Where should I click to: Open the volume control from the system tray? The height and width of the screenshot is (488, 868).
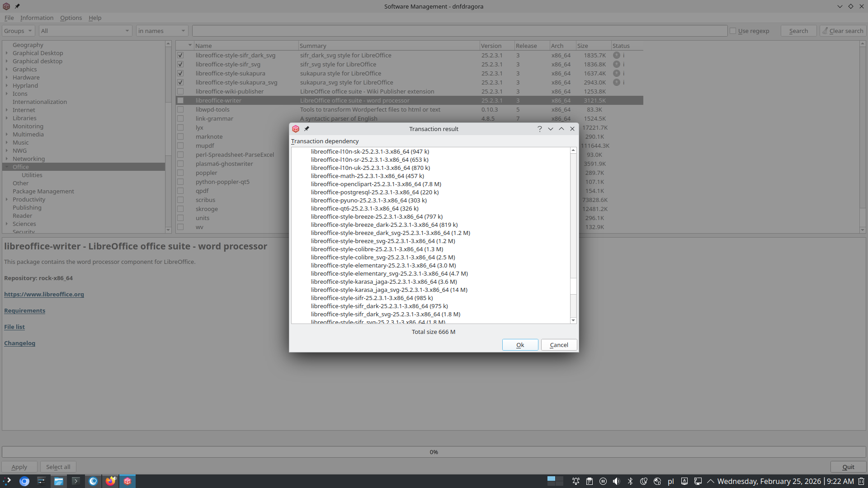pos(616,481)
